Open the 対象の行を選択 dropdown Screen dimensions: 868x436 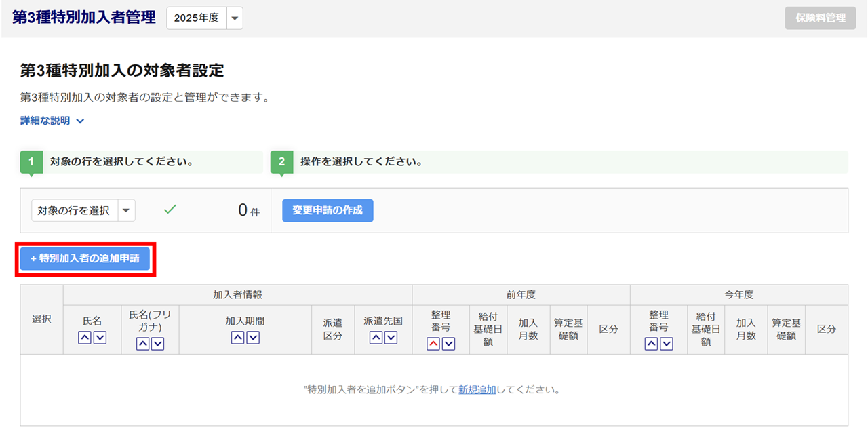(126, 210)
